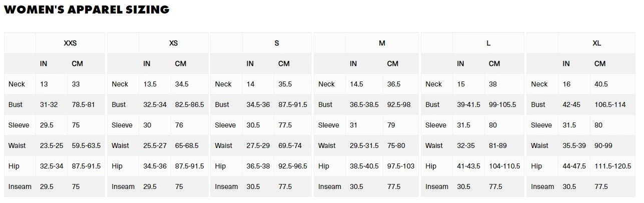Select the L size column header
The image size is (644, 203).
click(x=488, y=43)
